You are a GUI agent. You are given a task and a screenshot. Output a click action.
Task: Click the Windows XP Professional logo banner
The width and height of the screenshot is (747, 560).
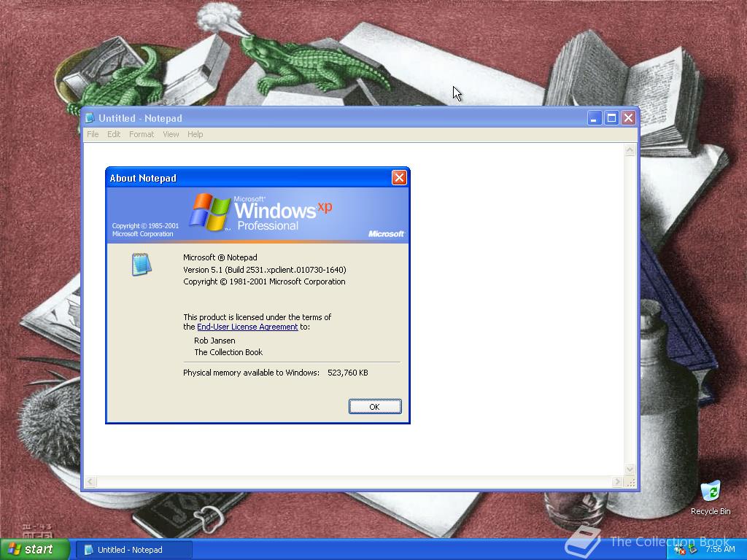(258, 215)
